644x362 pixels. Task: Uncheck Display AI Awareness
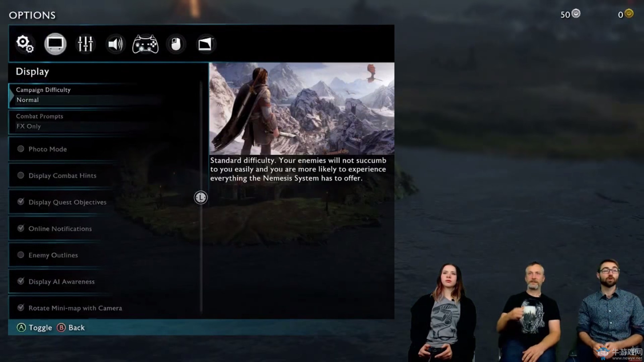click(x=21, y=281)
